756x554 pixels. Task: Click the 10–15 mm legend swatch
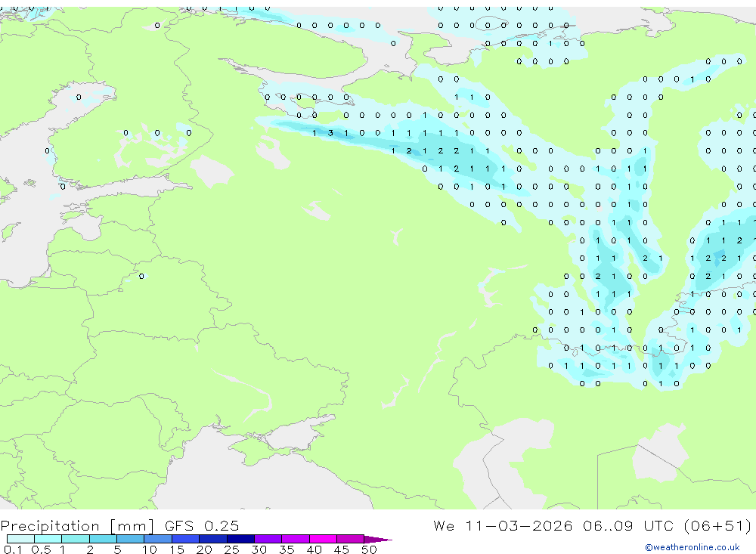pyautogui.click(x=158, y=539)
